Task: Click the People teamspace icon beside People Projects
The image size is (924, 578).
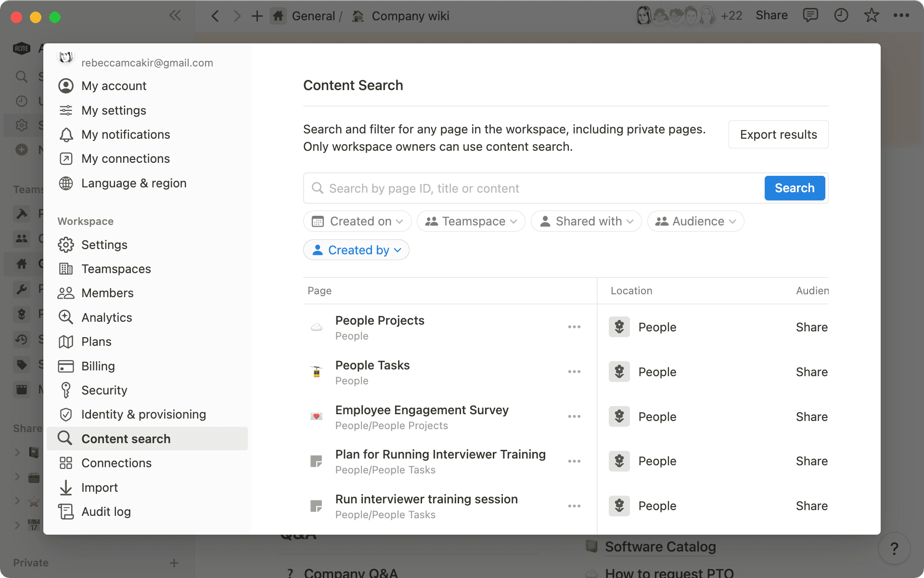Action: 619,327
